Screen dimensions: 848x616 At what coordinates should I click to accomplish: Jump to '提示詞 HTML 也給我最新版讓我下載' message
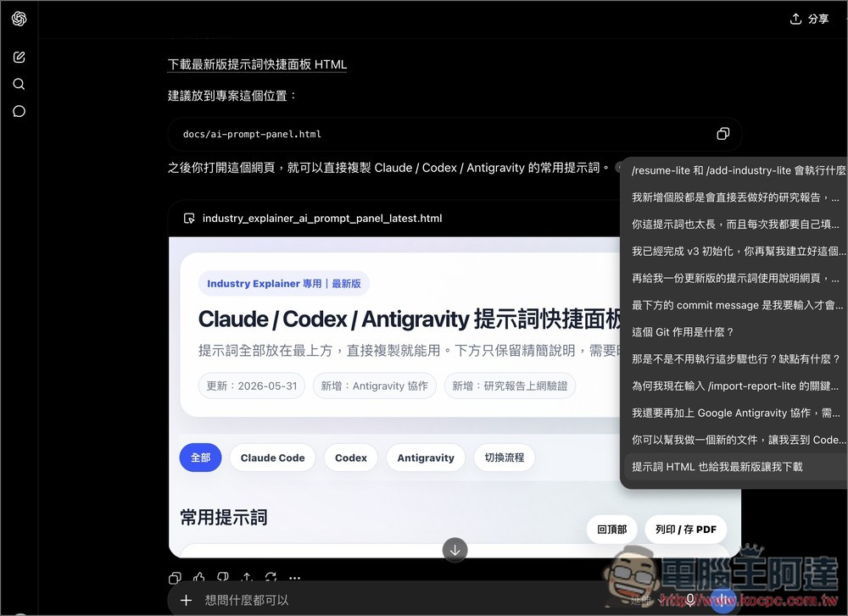pyautogui.click(x=736, y=467)
